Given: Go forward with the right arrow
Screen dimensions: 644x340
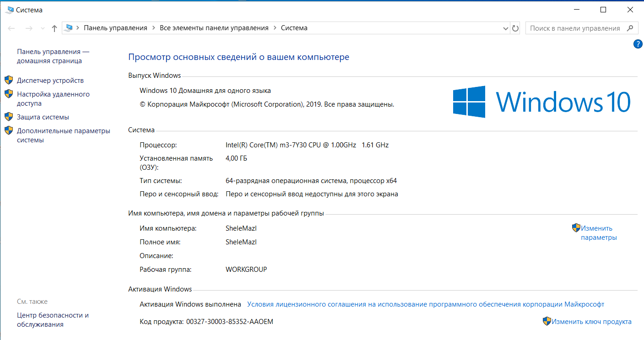Looking at the screenshot, I should tap(28, 28).
